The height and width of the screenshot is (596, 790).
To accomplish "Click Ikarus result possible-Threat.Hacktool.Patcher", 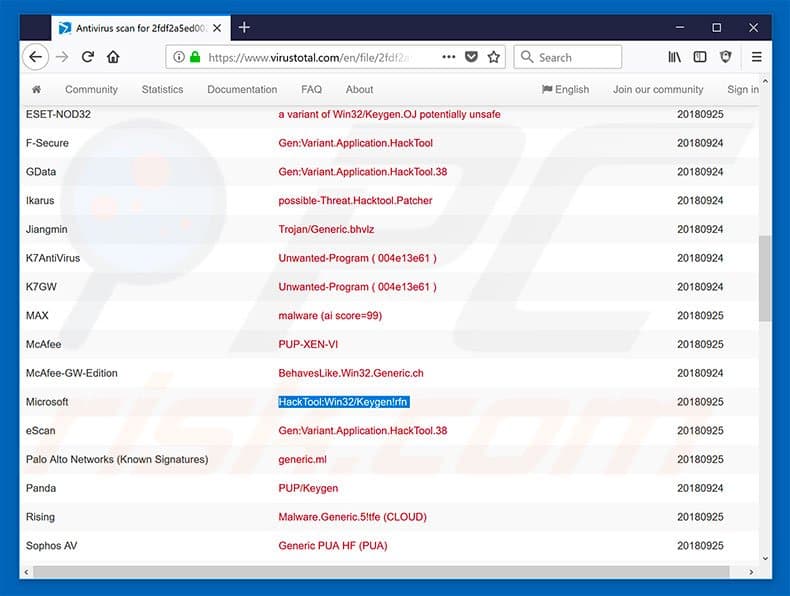I will tap(355, 201).
